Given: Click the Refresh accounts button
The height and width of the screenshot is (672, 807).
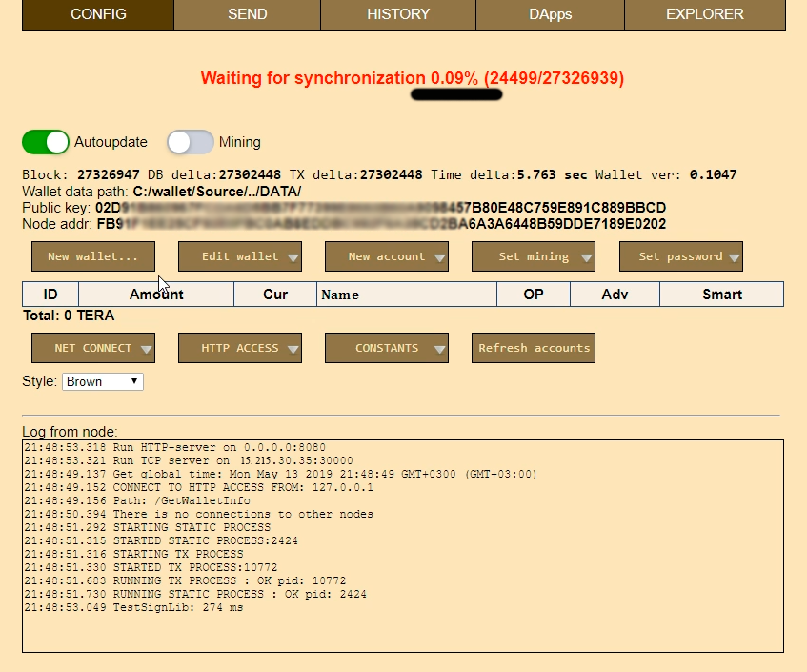Looking at the screenshot, I should click(x=534, y=348).
